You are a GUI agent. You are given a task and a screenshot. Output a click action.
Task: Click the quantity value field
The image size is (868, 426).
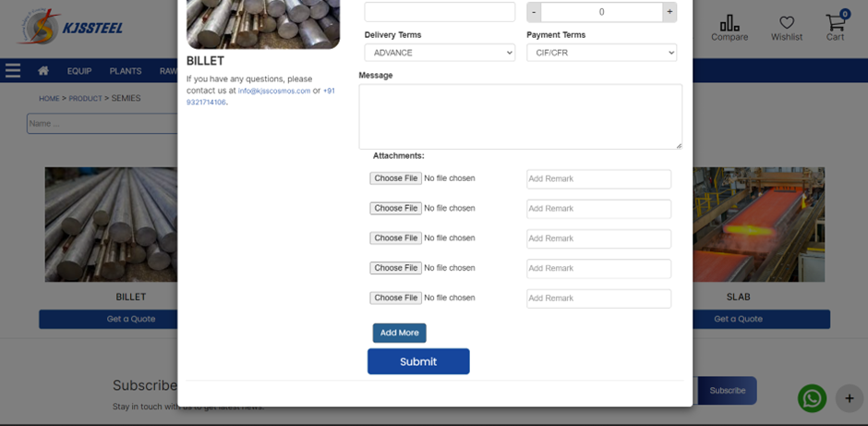click(602, 12)
